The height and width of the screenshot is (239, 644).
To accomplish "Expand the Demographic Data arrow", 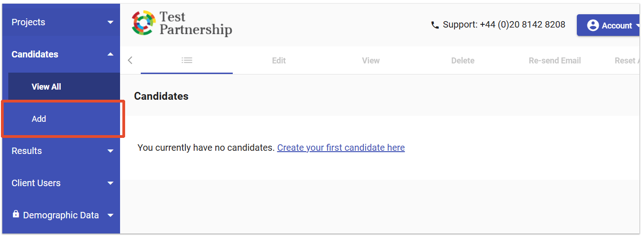I will point(110,215).
